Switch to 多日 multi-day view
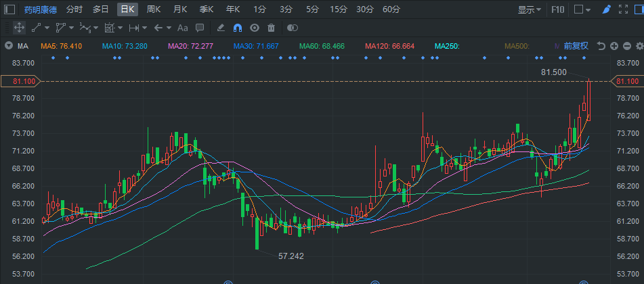 (x=101, y=9)
